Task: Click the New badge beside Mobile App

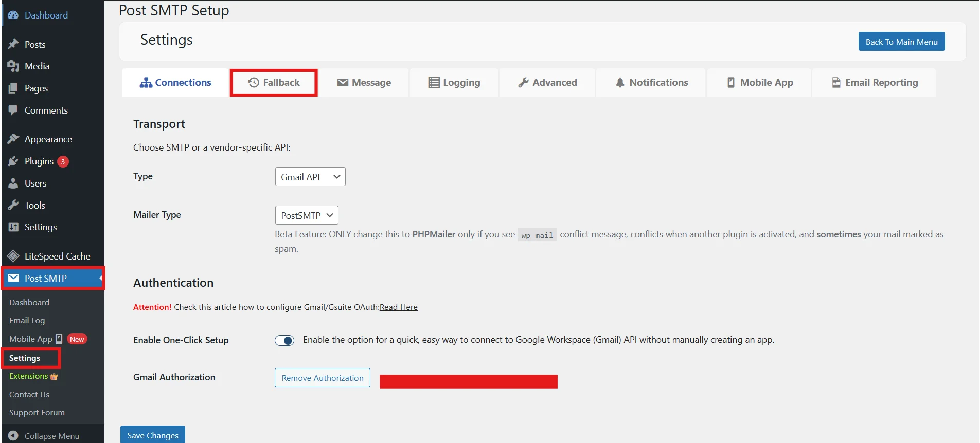Action: click(77, 339)
